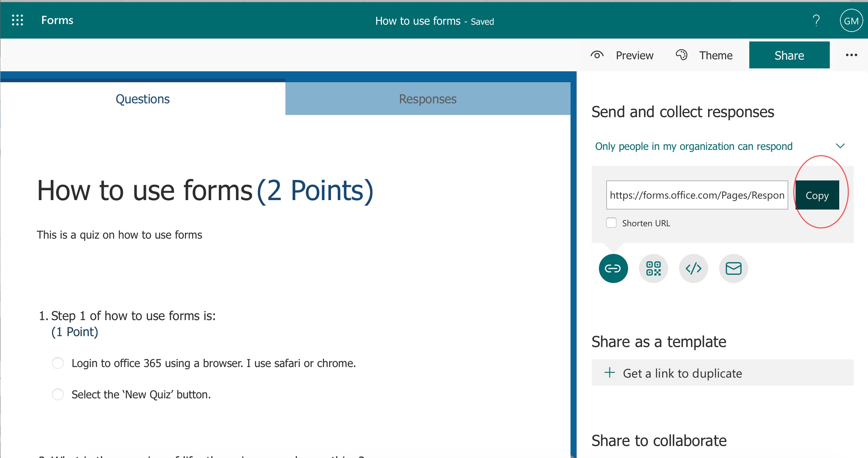
Task: Click the help question mark icon
Action: coord(816,21)
